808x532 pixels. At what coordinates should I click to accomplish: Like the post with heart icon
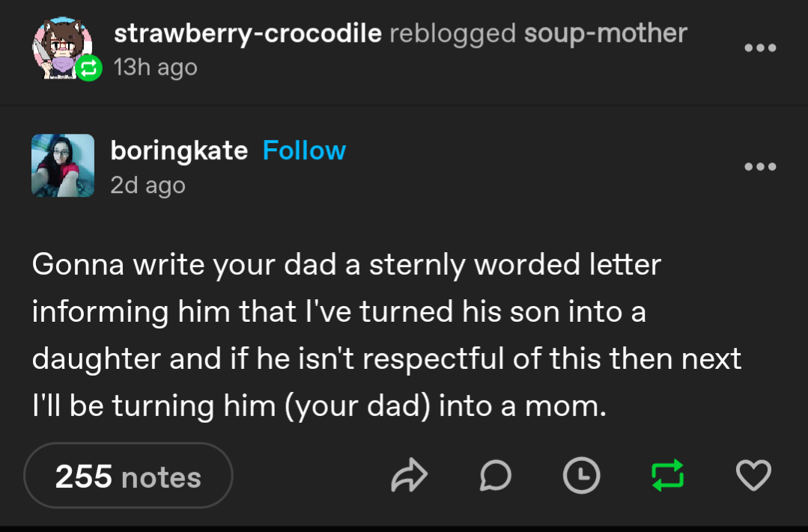coord(753,477)
